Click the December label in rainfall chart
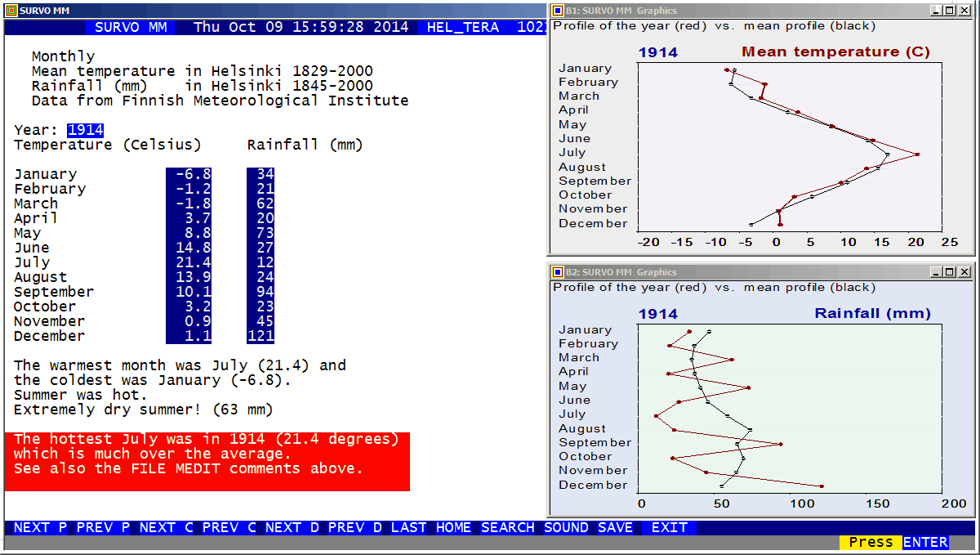The height and width of the screenshot is (555, 980). pos(593,485)
